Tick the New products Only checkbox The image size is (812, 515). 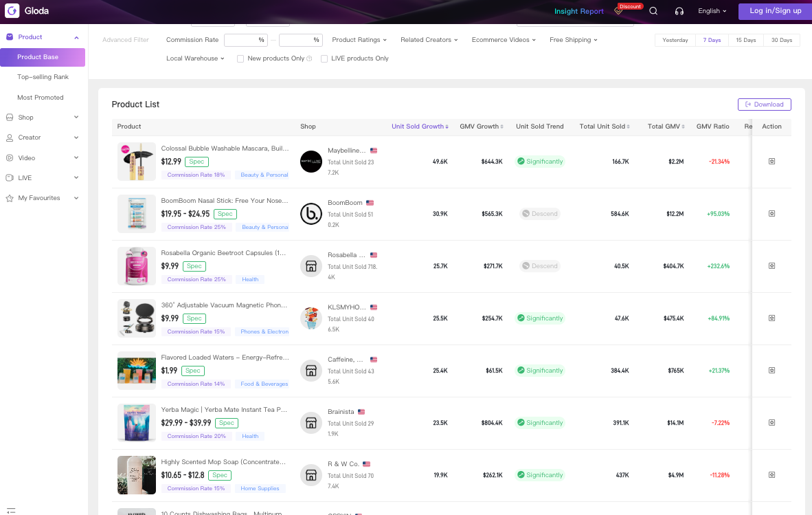click(240, 58)
